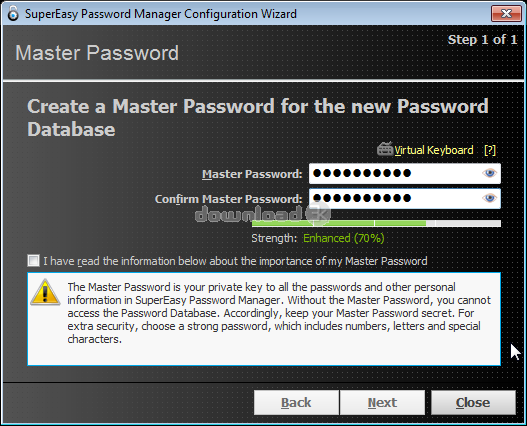The height and width of the screenshot is (426, 527).
Task: Click the yellow warning triangle icon
Action: click(x=45, y=292)
